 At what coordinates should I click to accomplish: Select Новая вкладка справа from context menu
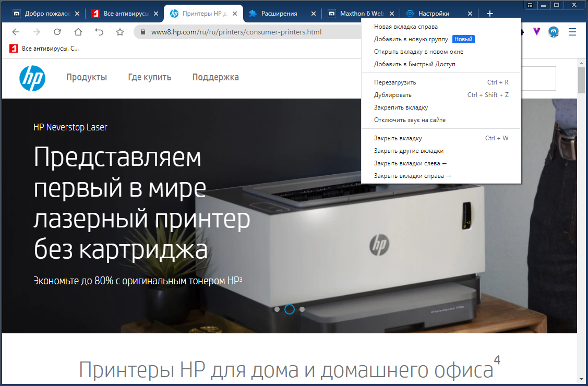coord(441,27)
